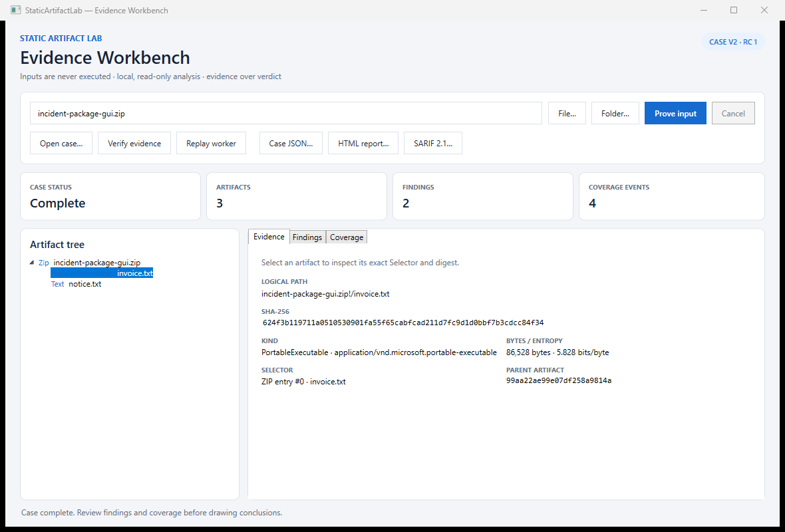Viewport: 785px width, 532px height.
Task: Export via the SARIF 2.1... button
Action: (x=432, y=143)
